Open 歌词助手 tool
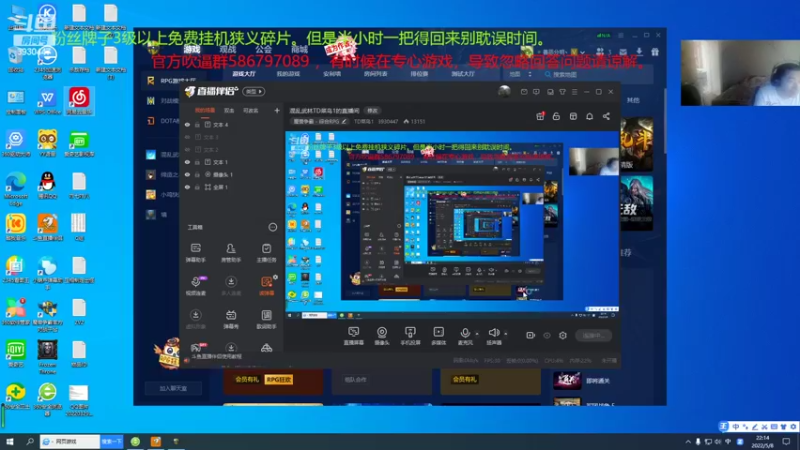This screenshot has height=450, width=800. tap(266, 319)
